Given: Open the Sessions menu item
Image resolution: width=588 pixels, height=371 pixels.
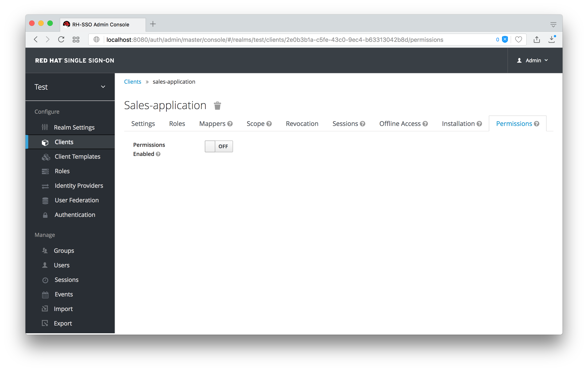Looking at the screenshot, I should [66, 280].
